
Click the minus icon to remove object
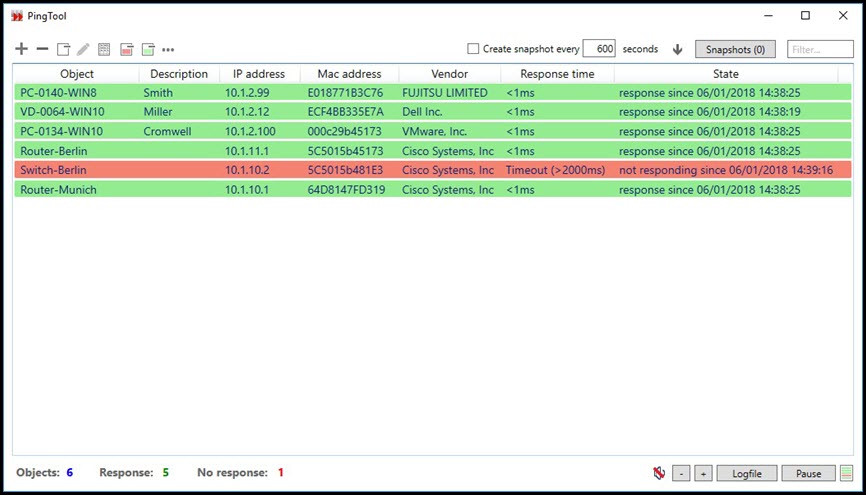pyautogui.click(x=43, y=49)
